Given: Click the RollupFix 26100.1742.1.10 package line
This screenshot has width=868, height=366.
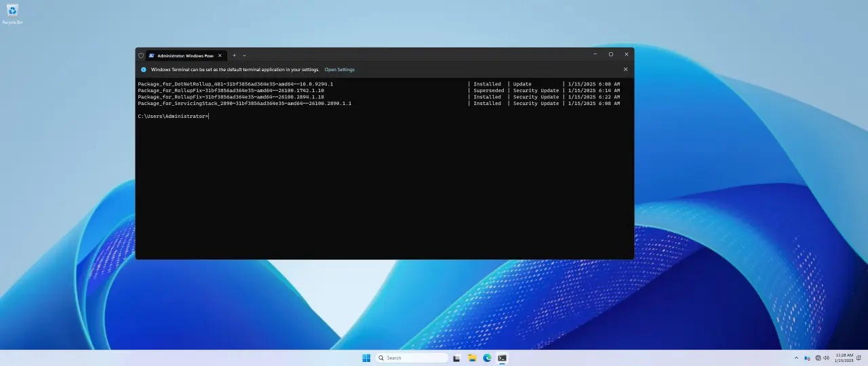Looking at the screenshot, I should coord(231,90).
